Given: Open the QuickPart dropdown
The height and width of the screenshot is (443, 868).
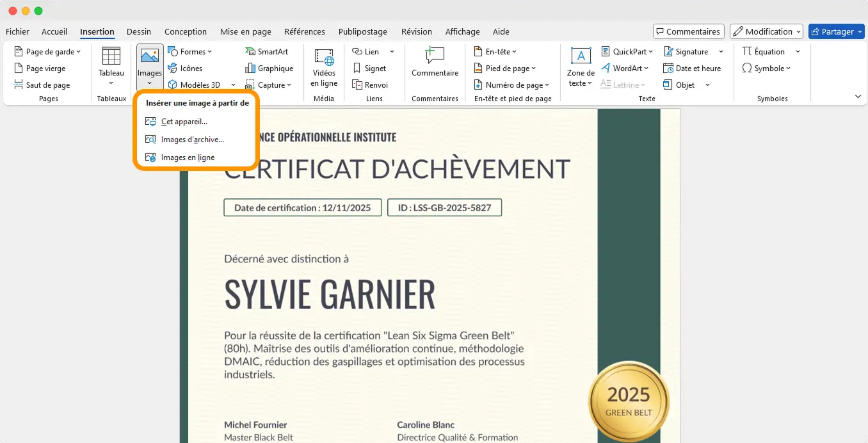Looking at the screenshot, I should click(x=627, y=52).
